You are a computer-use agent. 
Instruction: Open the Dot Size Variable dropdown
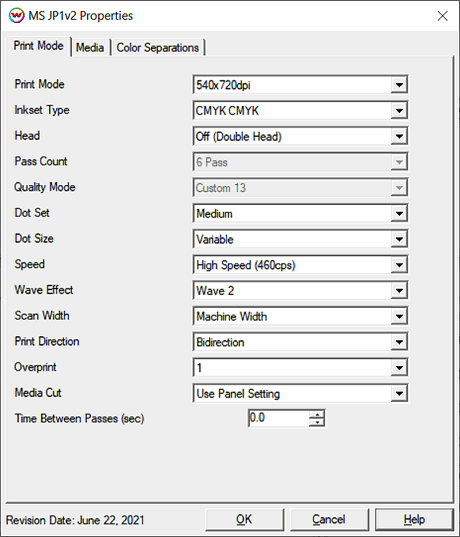click(x=300, y=239)
